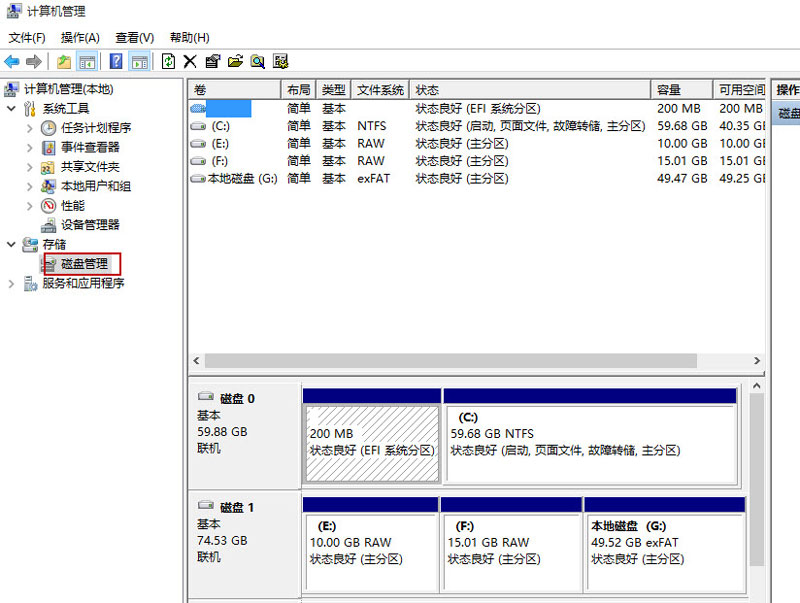800x603 pixels.
Task: Click the black X delete icon in the toolbar
Action: pyautogui.click(x=190, y=62)
